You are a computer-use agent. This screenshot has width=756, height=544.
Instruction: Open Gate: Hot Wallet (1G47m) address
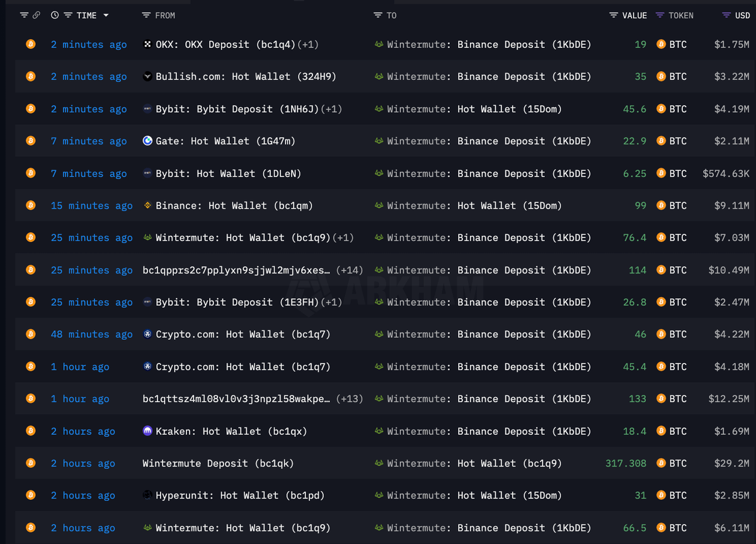click(226, 141)
